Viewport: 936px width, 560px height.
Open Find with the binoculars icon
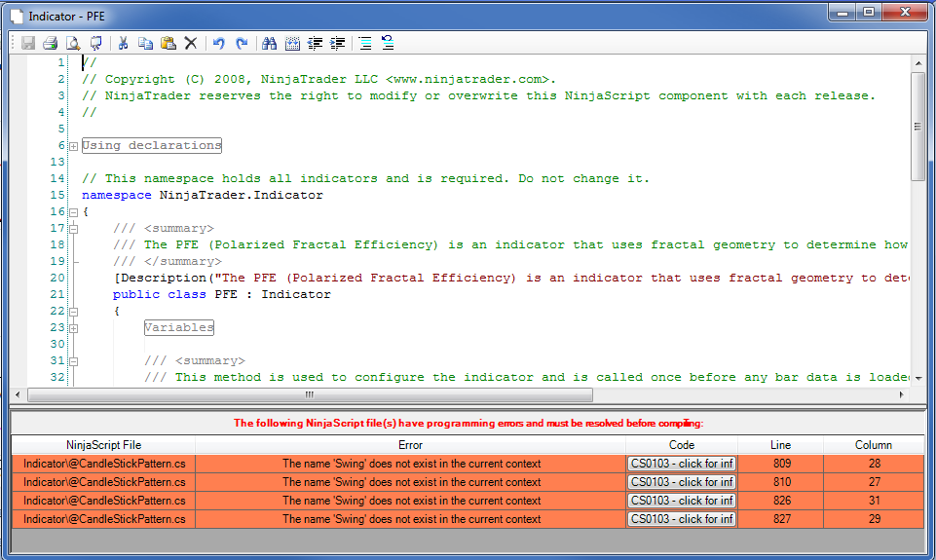pyautogui.click(x=269, y=43)
